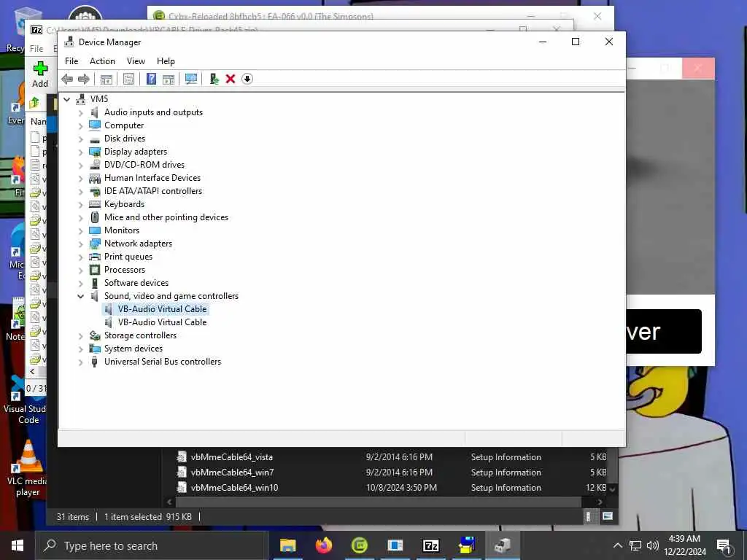This screenshot has width=747, height=560.
Task: Click the Forward arrow in Device Manager toolbar
Action: point(84,79)
